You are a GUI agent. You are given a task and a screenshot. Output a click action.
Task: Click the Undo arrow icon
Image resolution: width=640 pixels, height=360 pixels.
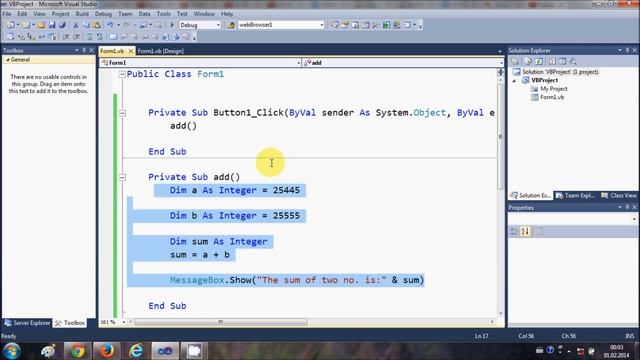coord(110,25)
